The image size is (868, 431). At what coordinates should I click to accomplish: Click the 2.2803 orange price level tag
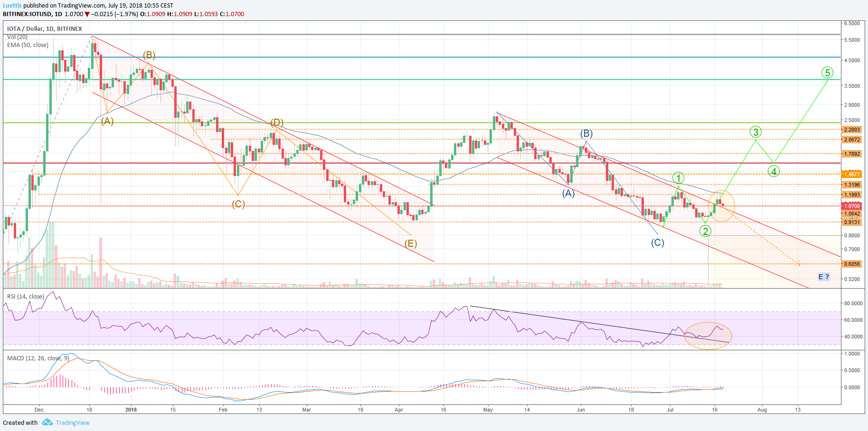pos(852,130)
